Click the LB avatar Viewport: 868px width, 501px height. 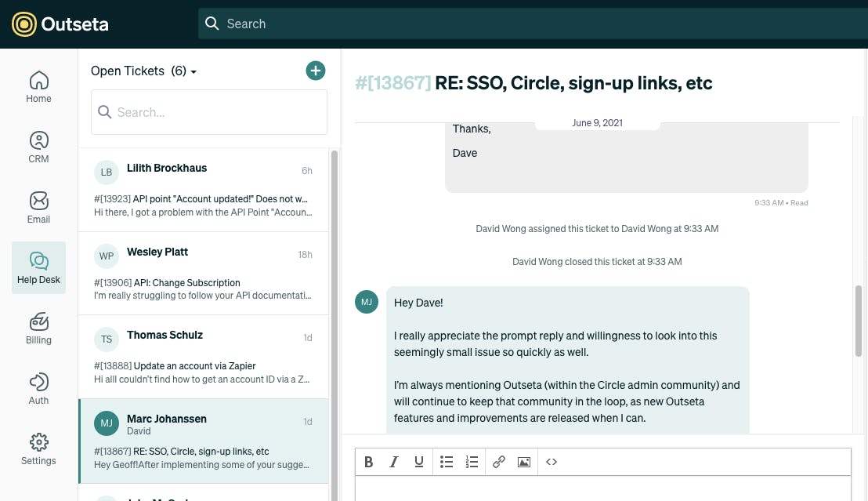[x=107, y=172]
